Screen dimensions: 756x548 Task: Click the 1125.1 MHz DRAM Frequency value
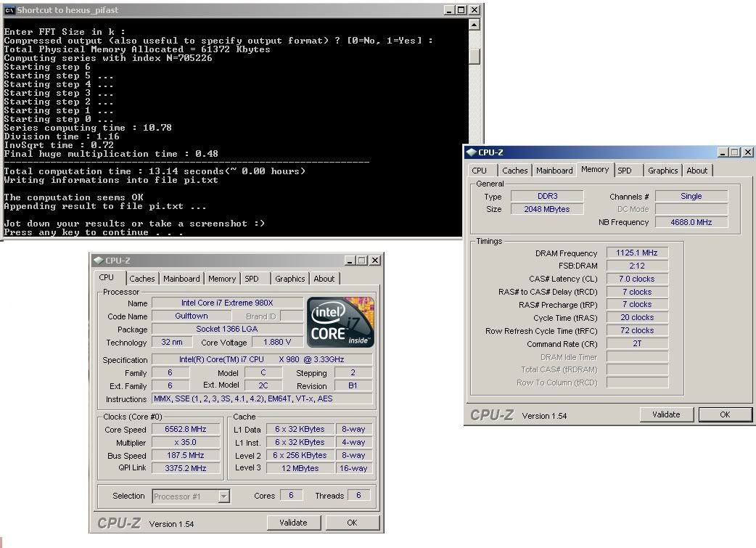click(x=637, y=253)
